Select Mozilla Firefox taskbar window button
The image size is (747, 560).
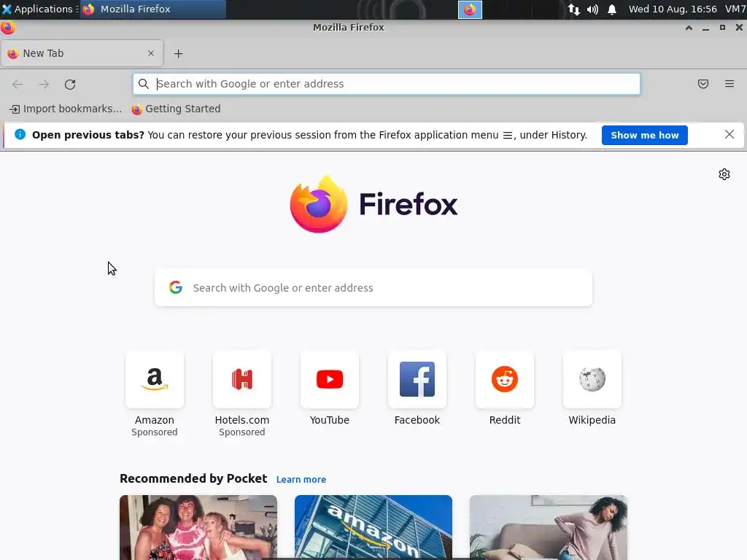pos(153,9)
